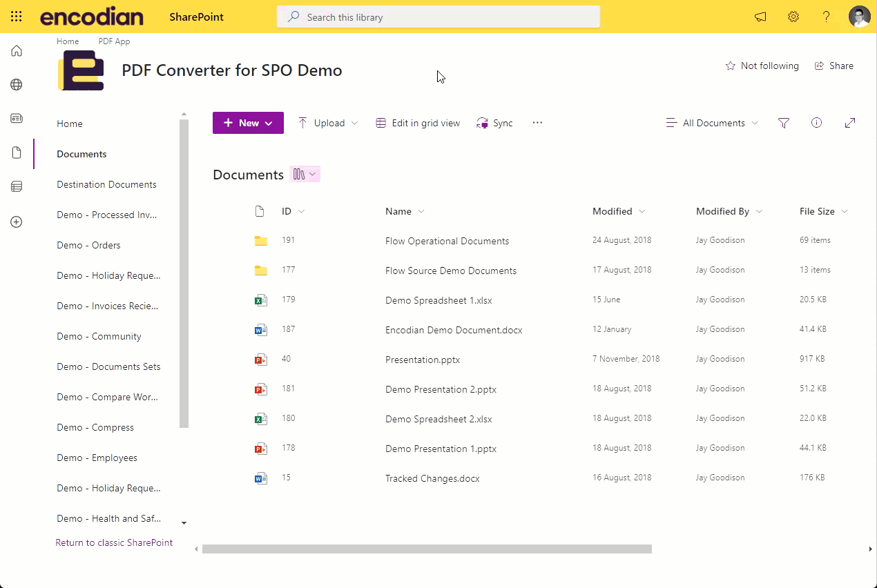Click the PowerPoint icon for Demo Presentation 1.pptx

260,449
